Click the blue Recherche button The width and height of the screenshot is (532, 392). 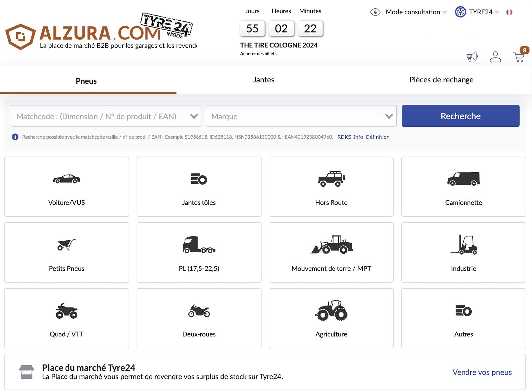click(461, 116)
